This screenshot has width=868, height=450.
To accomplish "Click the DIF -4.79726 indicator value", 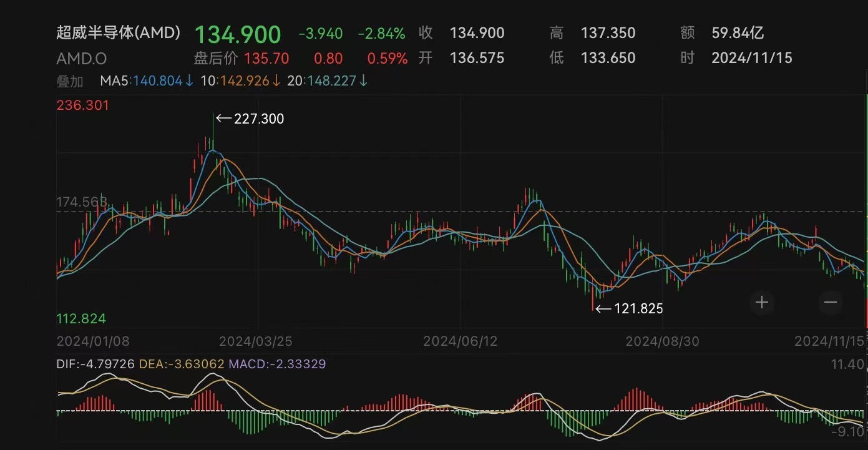I will [x=95, y=363].
